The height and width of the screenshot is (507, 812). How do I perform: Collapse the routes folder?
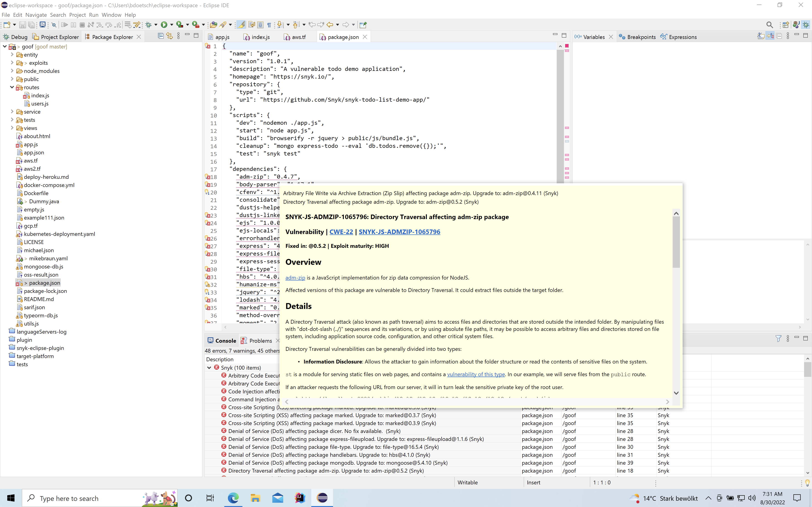pos(12,87)
